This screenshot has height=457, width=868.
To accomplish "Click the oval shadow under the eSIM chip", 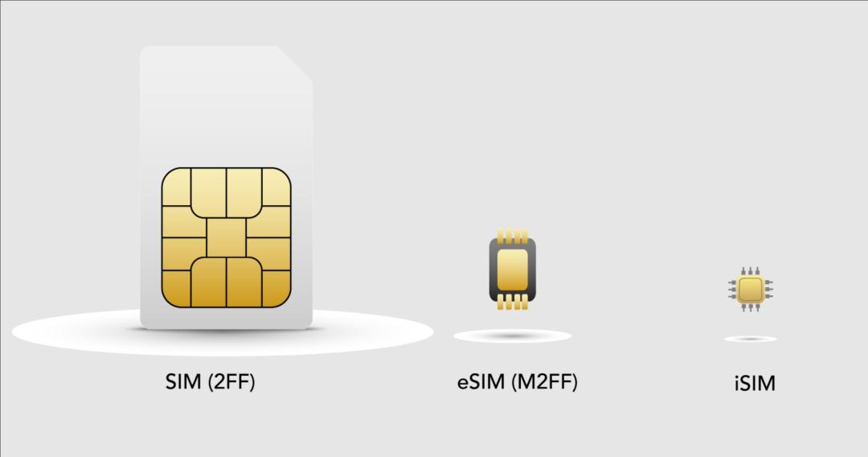I will coord(513,336).
